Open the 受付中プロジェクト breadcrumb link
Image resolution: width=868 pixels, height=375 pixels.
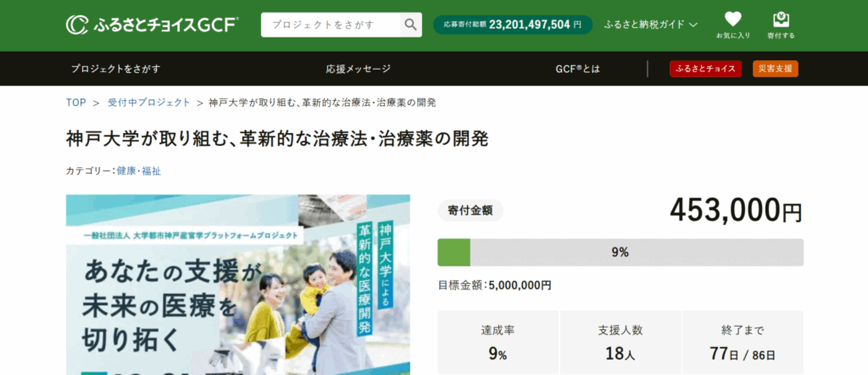(x=149, y=103)
